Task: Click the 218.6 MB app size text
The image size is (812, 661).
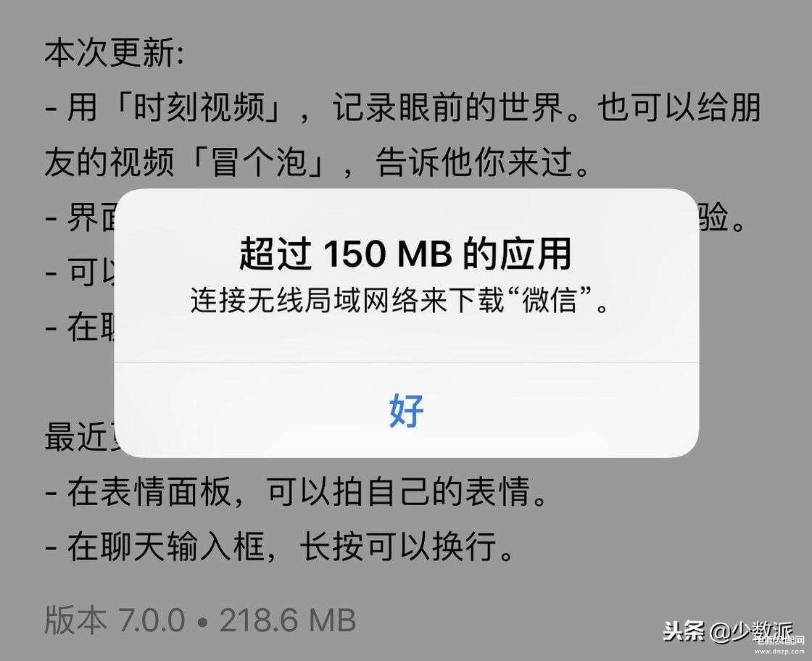Action: 288,620
